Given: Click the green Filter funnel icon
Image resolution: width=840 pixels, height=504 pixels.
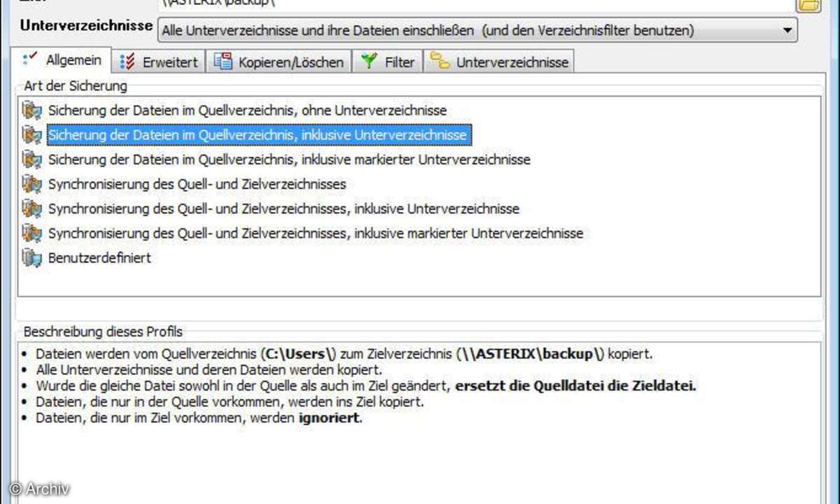Looking at the screenshot, I should click(369, 62).
